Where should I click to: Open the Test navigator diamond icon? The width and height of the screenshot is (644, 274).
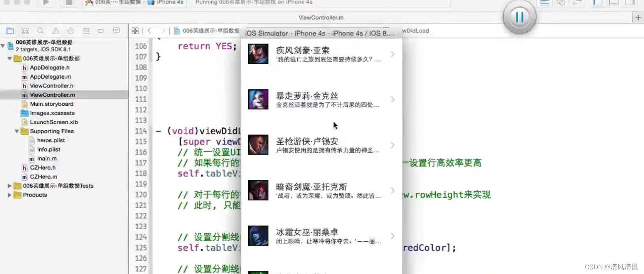click(x=70, y=31)
